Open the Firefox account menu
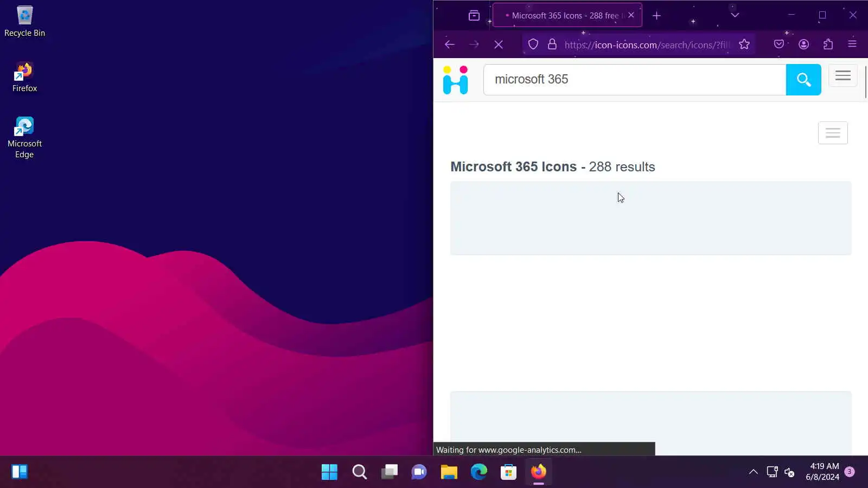 pyautogui.click(x=803, y=44)
